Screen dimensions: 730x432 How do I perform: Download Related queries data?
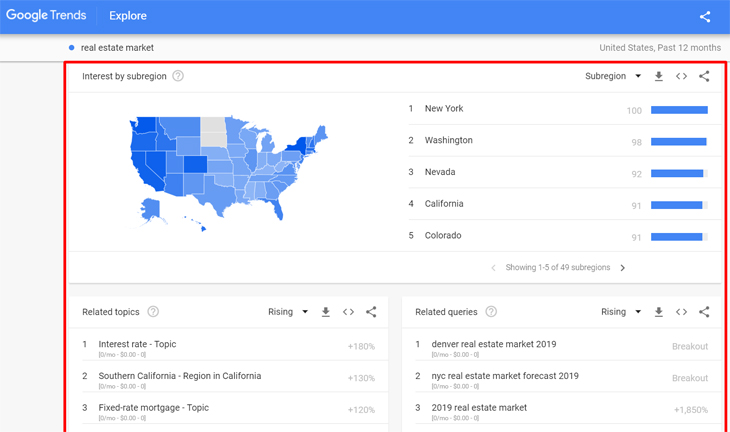tap(659, 312)
